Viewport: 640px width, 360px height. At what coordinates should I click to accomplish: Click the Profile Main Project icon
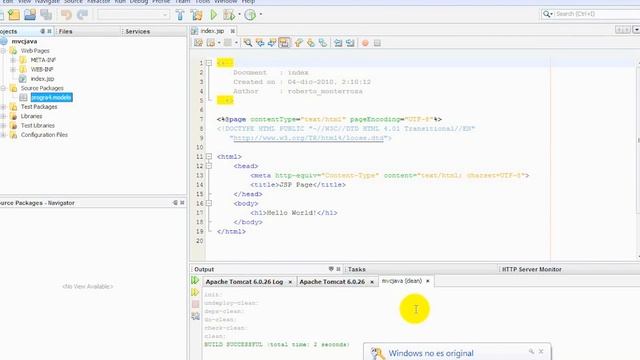point(250,15)
